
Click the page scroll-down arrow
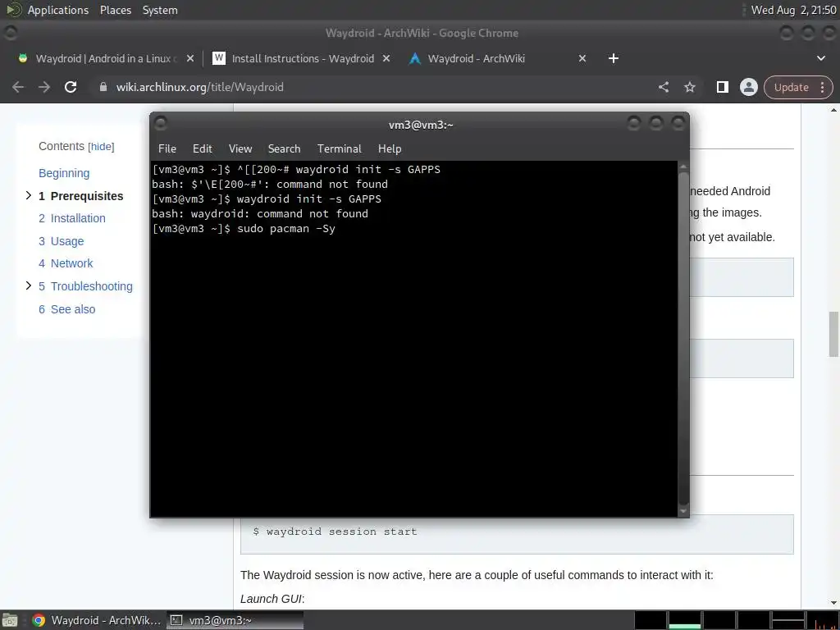tap(833, 603)
